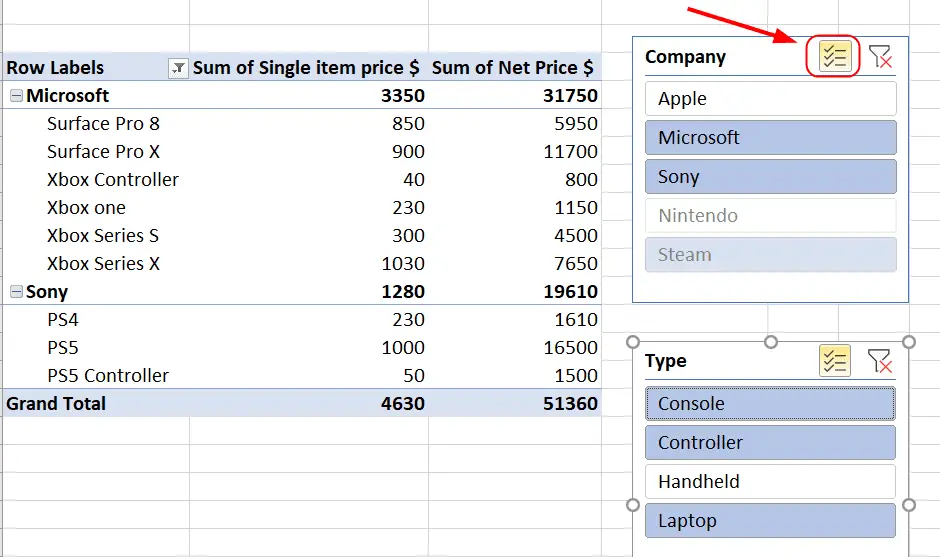
Task: Select the Microsoft row label cell
Action: pos(67,95)
